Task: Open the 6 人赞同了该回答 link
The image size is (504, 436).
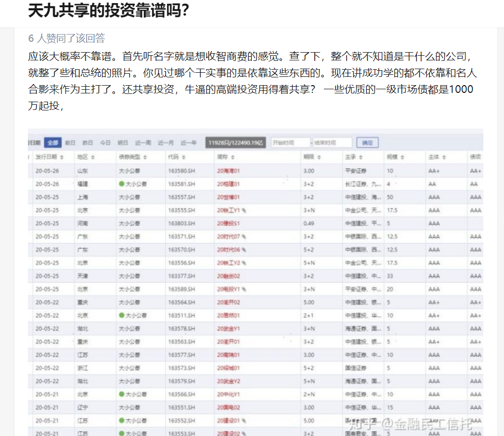Action: click(x=67, y=38)
